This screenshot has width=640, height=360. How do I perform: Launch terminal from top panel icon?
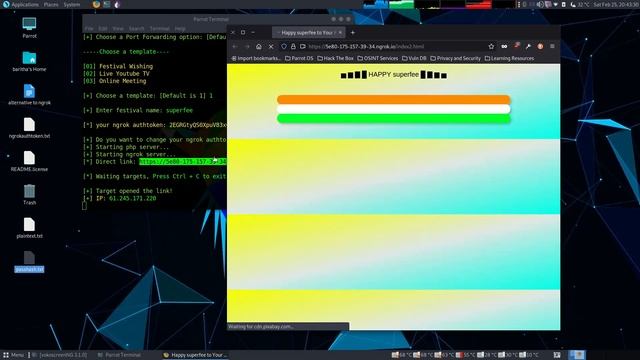[107, 4]
